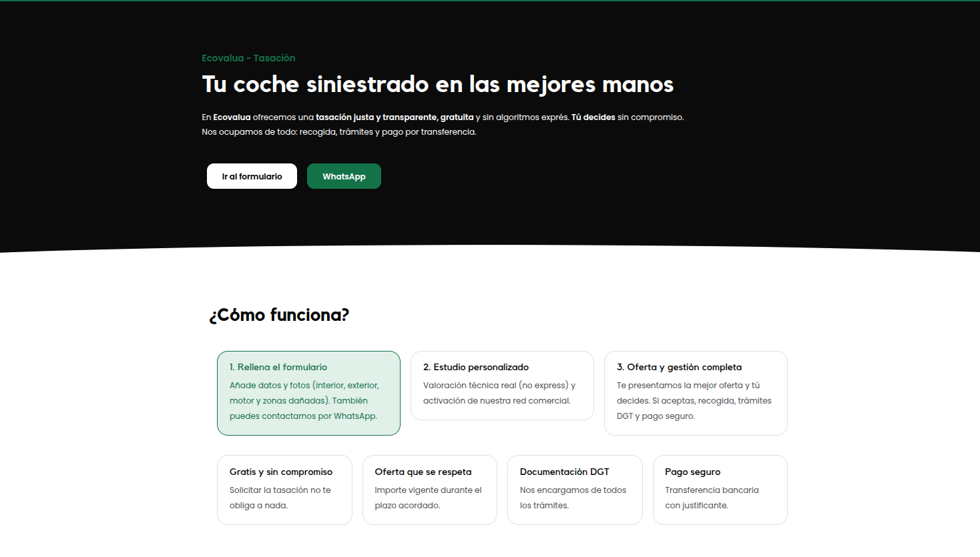Click 'Importe vigente durante el plazo' description

coord(428,498)
